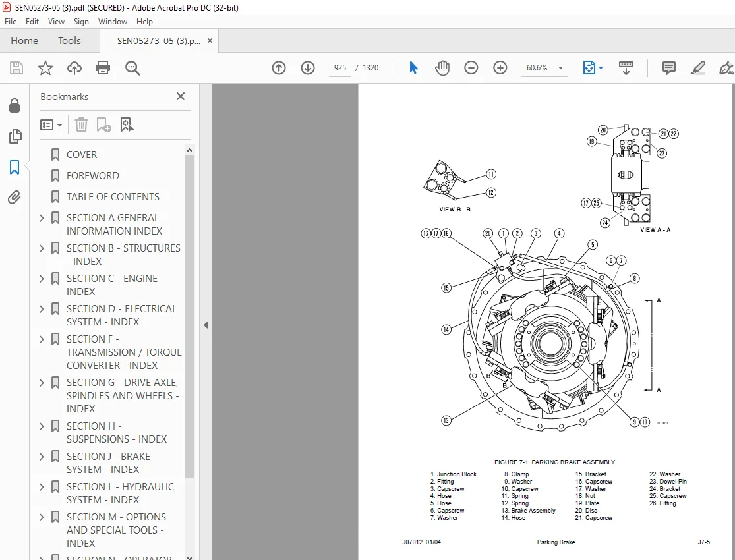Find the current bookmark icon

127,125
